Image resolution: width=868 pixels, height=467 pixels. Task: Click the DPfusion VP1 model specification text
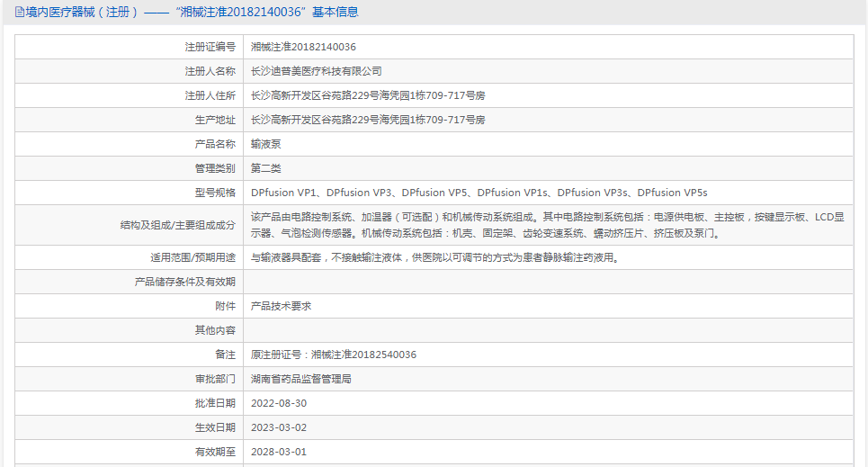click(x=284, y=193)
